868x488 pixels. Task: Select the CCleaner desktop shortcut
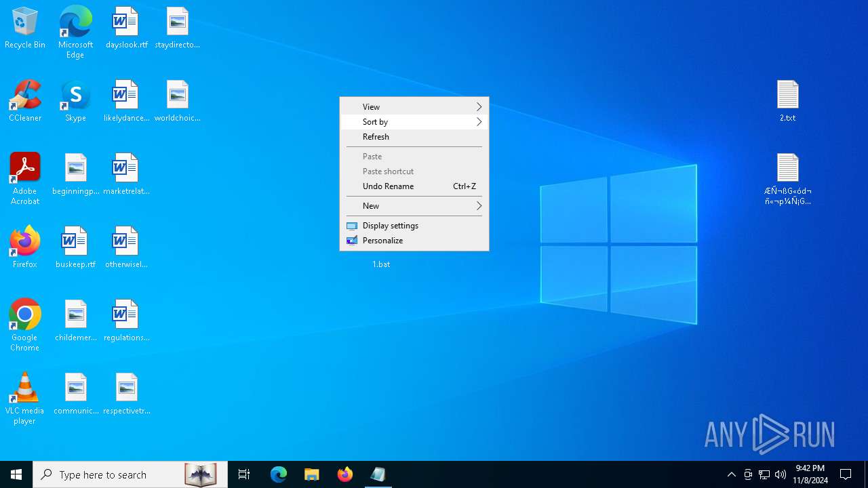click(25, 102)
